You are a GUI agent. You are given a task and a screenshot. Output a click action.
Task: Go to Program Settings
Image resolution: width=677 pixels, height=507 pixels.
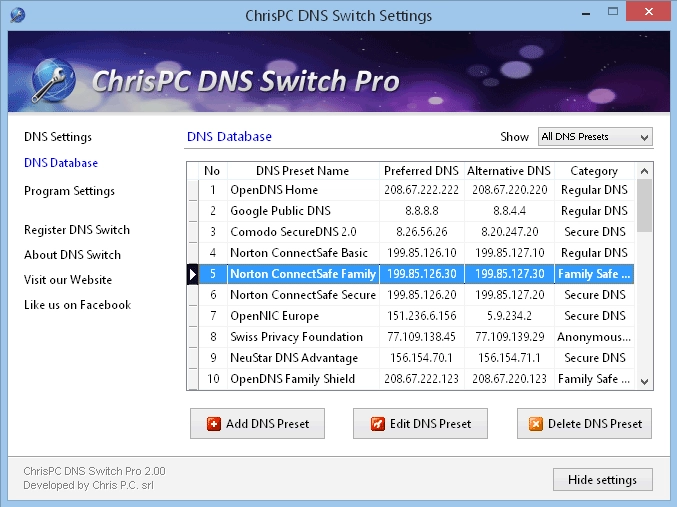point(69,191)
